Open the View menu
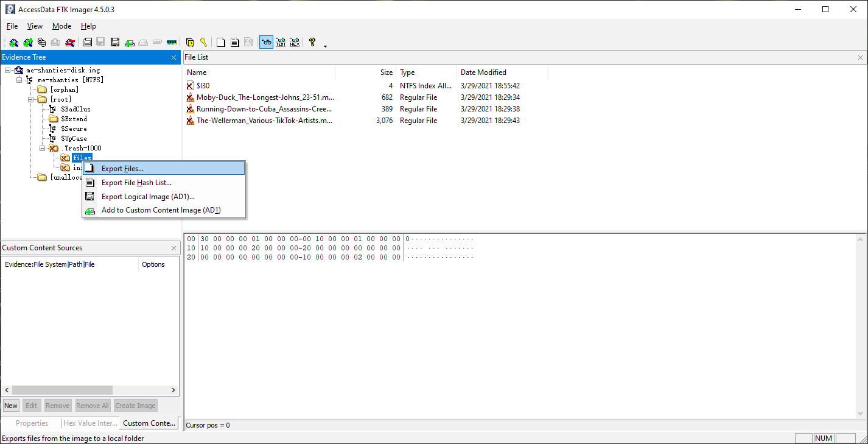868x444 pixels. (35, 26)
